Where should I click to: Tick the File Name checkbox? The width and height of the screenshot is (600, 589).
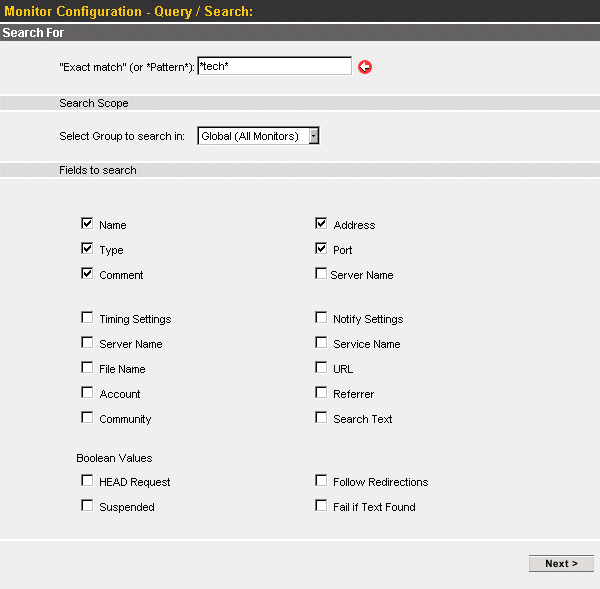[x=87, y=367]
